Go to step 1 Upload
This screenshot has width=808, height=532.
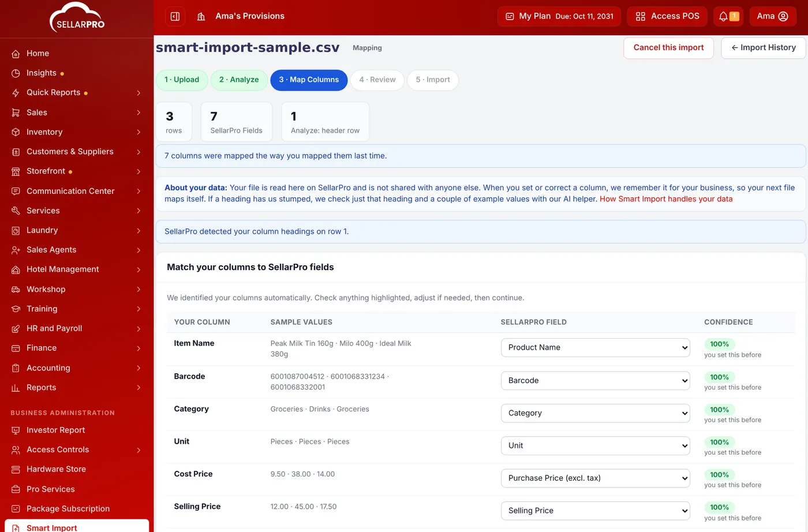pos(182,80)
